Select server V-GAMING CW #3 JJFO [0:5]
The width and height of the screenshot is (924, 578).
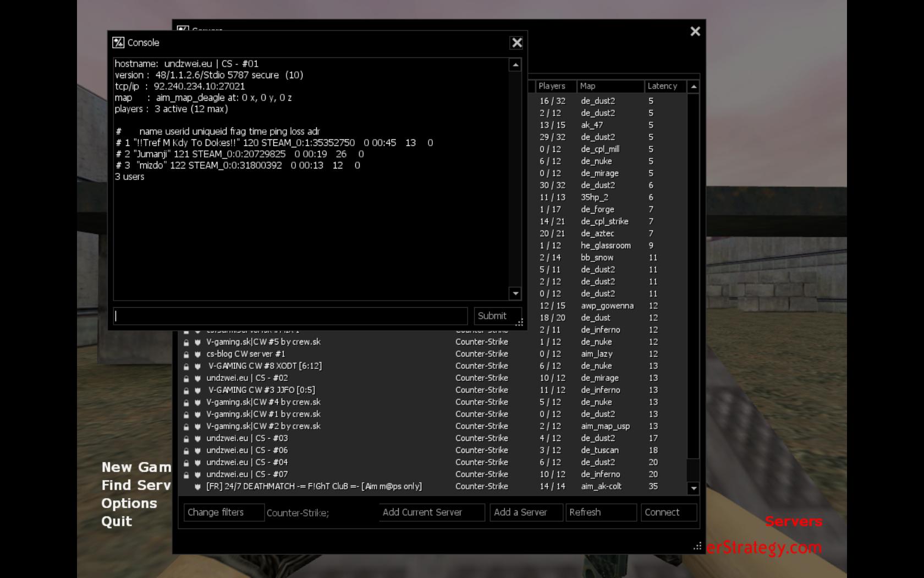tap(433, 390)
